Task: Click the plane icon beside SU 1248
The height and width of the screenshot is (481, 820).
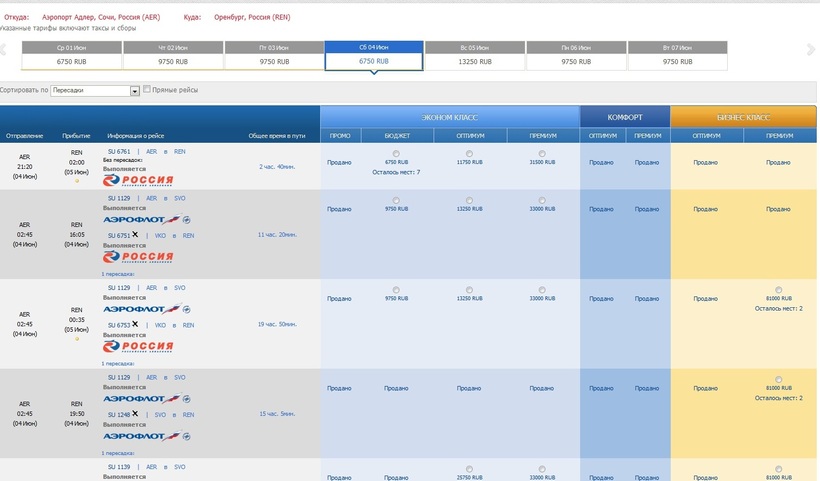Action: pos(135,413)
